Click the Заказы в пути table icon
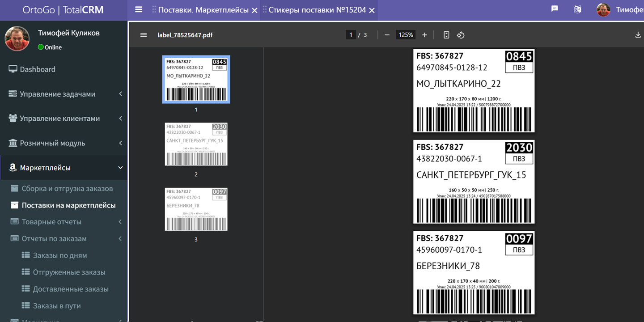Image resolution: width=644 pixels, height=322 pixels. (x=26, y=306)
